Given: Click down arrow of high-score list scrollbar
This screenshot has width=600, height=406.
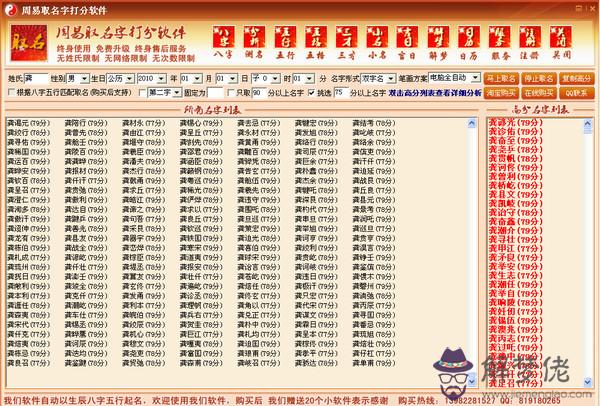Looking at the screenshot, I should 588,382.
